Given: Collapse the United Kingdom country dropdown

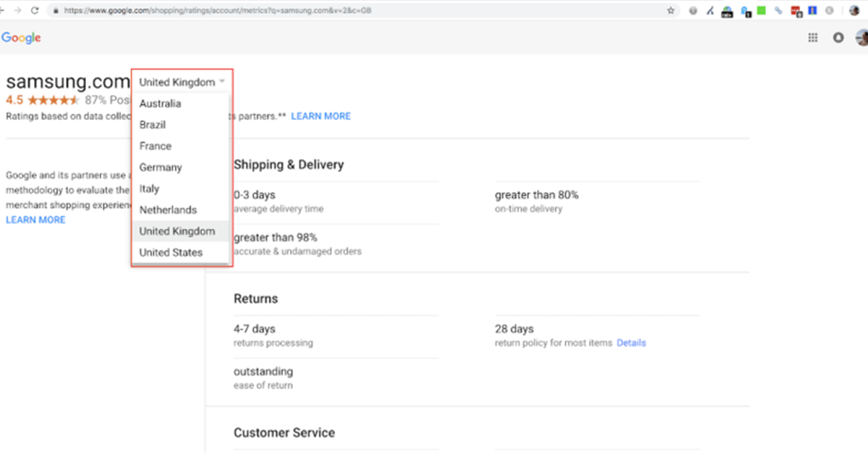Looking at the screenshot, I should [182, 82].
